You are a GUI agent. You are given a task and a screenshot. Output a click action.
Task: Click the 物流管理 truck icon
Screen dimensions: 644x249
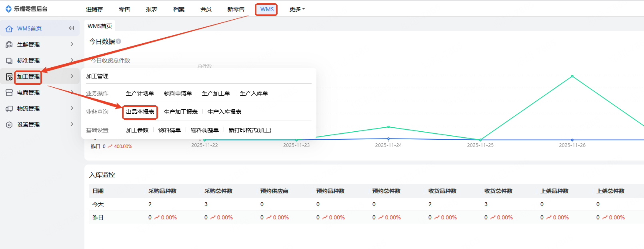pyautogui.click(x=9, y=108)
